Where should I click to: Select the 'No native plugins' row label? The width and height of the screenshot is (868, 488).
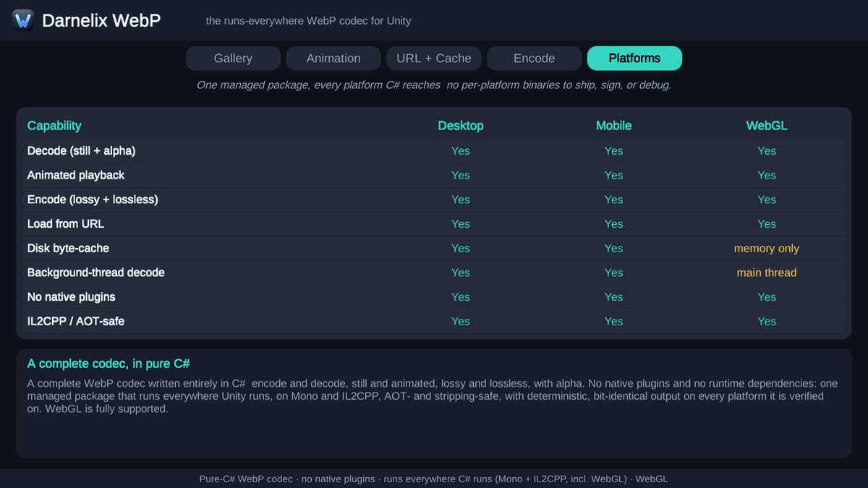(x=72, y=297)
